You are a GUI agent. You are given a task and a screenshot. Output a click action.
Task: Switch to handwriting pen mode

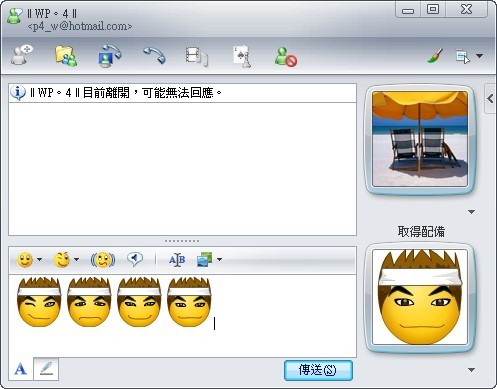pyautogui.click(x=46, y=369)
